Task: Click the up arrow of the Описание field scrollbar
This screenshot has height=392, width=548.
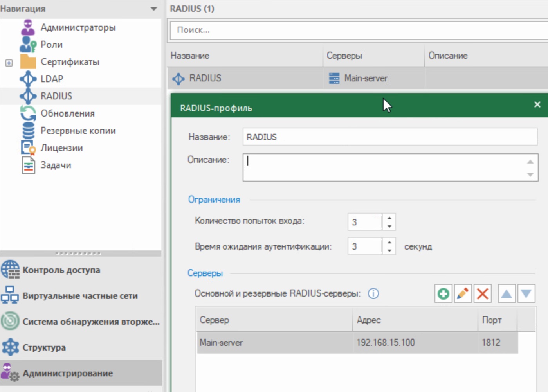Action: coord(530,162)
